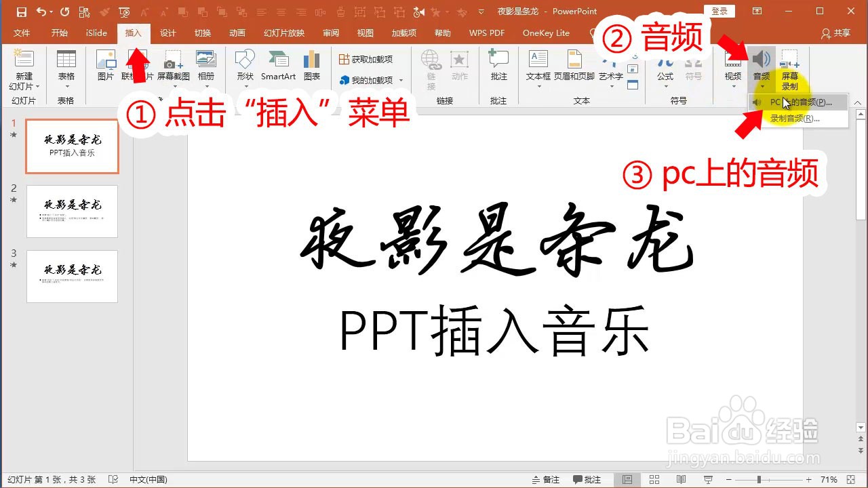Click zoom in plus button
This screenshot has width=868, height=488.
click(808, 480)
